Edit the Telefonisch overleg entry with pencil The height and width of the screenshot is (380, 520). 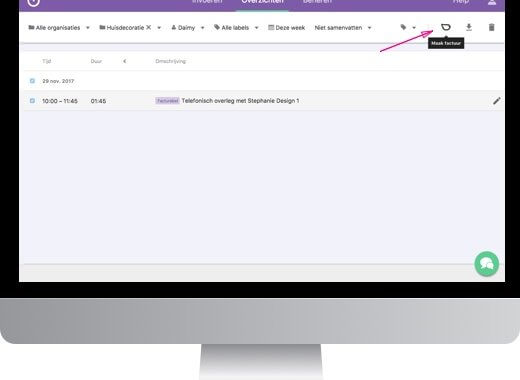click(x=497, y=101)
